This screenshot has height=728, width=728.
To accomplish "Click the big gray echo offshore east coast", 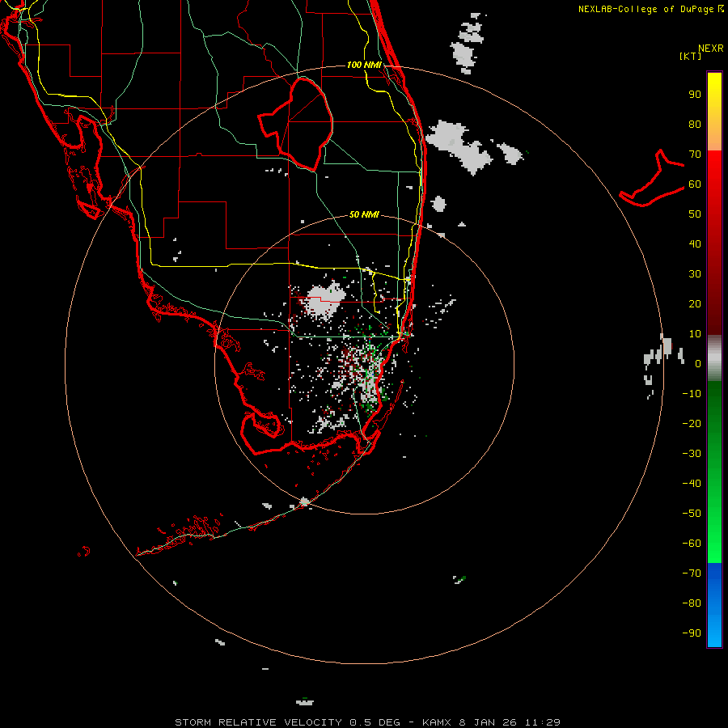I will tap(459, 147).
